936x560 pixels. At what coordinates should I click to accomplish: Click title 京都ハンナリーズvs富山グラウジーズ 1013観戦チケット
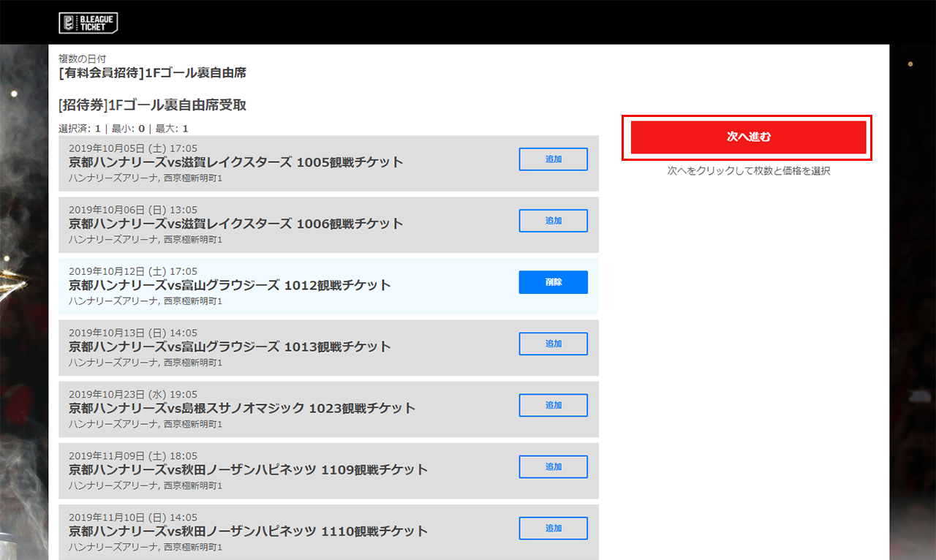(230, 347)
